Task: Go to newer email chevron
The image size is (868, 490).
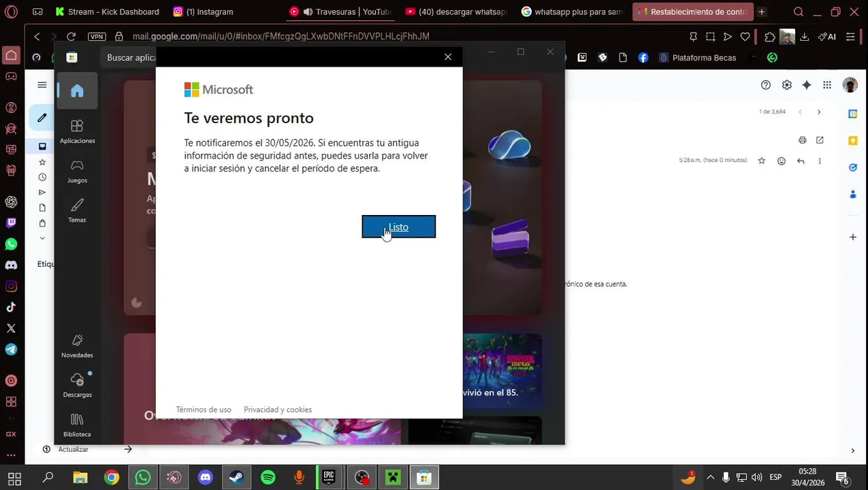Action: point(800,112)
